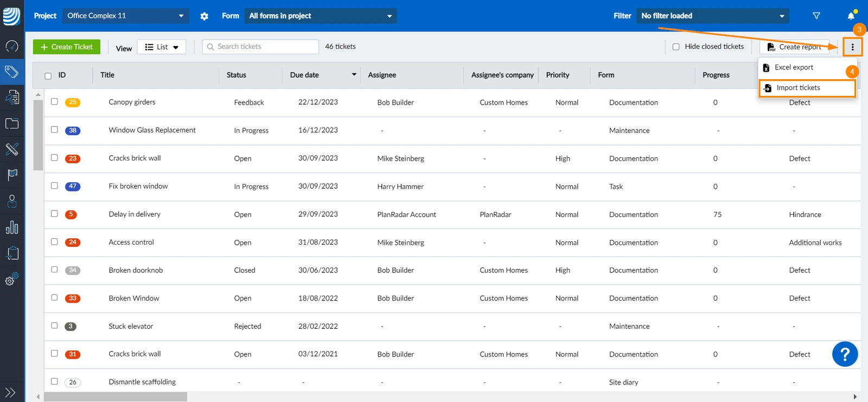Open the dashboard gauge icon in sidebar
Viewport: 868px width, 402px height.
[12, 46]
